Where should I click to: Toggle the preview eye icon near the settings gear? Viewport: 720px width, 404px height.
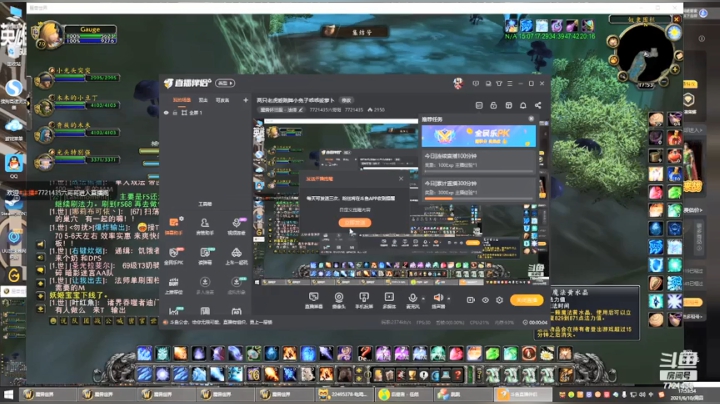[485, 300]
